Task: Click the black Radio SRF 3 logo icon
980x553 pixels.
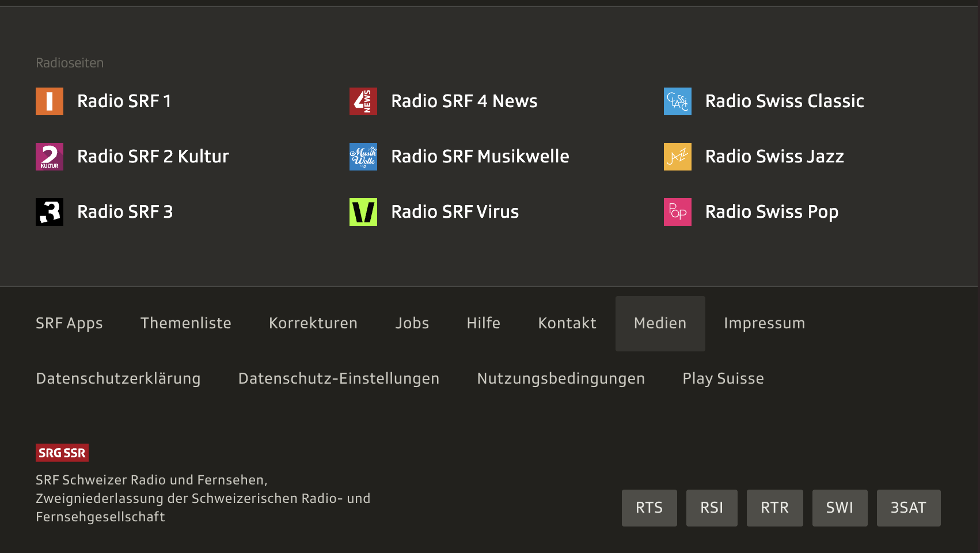Action: click(x=50, y=212)
